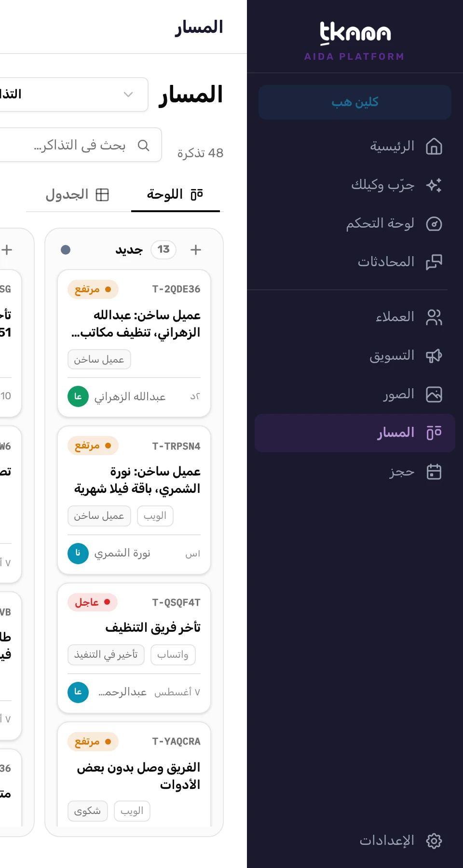Open جرّب وكيلك menu item

tap(355, 185)
